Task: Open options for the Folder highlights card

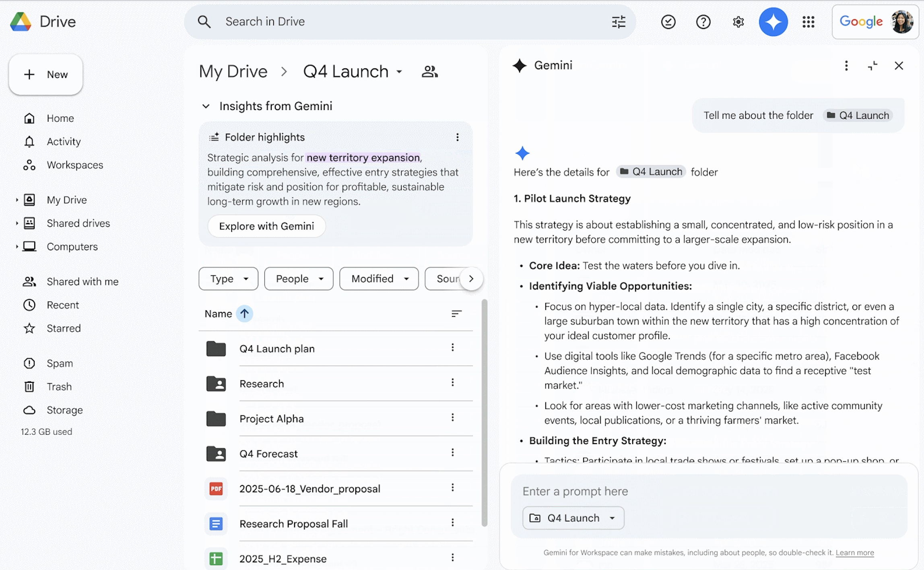Action: click(x=458, y=137)
